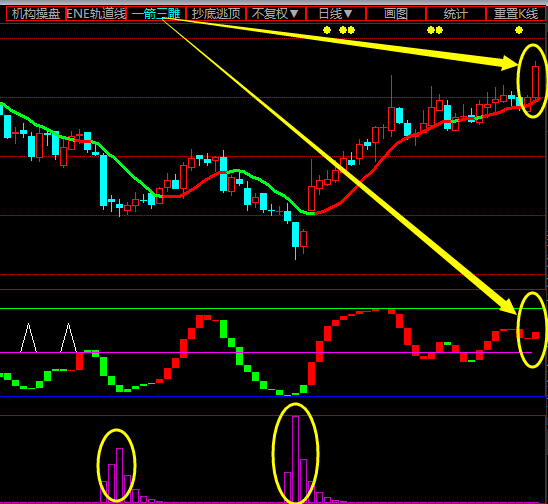Select the tall red candlestick in top-right circle
The width and height of the screenshot is (548, 504).
click(535, 82)
